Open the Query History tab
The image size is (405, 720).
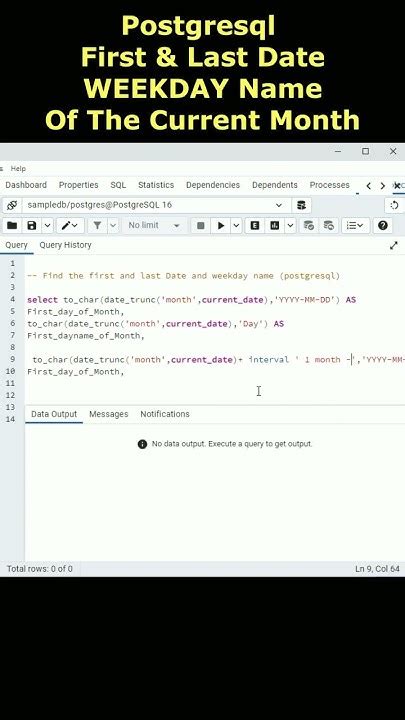coord(65,245)
